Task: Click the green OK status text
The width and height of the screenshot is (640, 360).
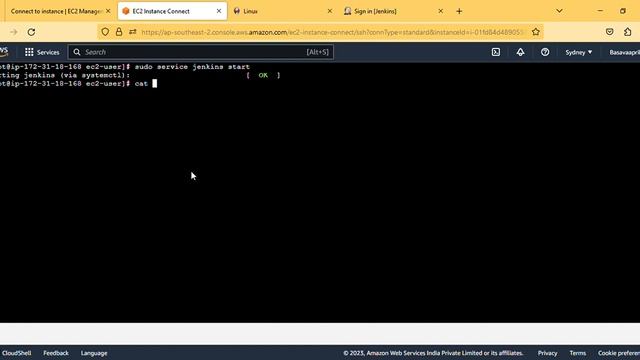Action: click(x=263, y=75)
